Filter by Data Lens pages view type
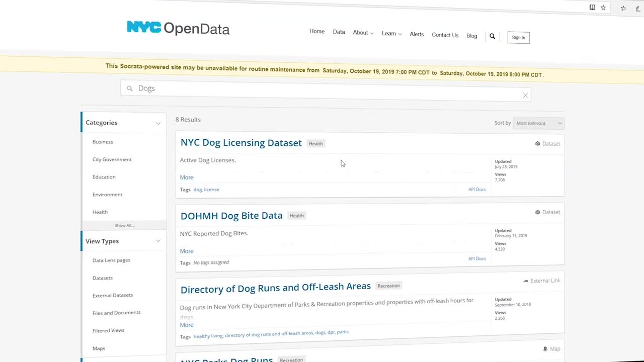This screenshot has width=644, height=362. tap(111, 260)
